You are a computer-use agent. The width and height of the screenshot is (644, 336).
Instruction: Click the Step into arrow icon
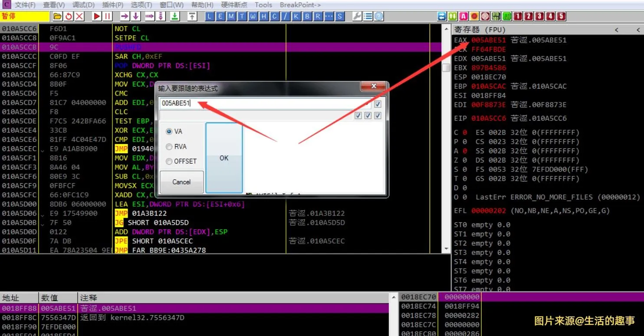[125, 16]
